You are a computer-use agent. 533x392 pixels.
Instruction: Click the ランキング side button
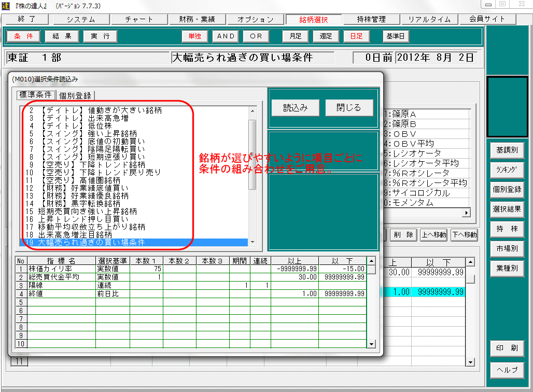[507, 170]
